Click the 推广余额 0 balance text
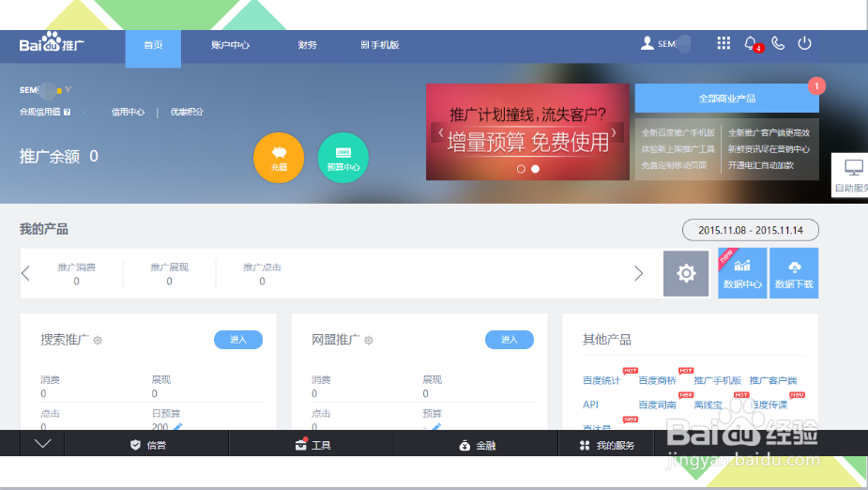 click(59, 157)
